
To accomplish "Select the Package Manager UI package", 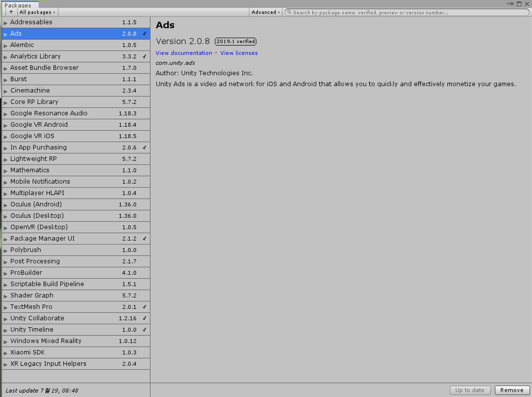I will [76, 238].
